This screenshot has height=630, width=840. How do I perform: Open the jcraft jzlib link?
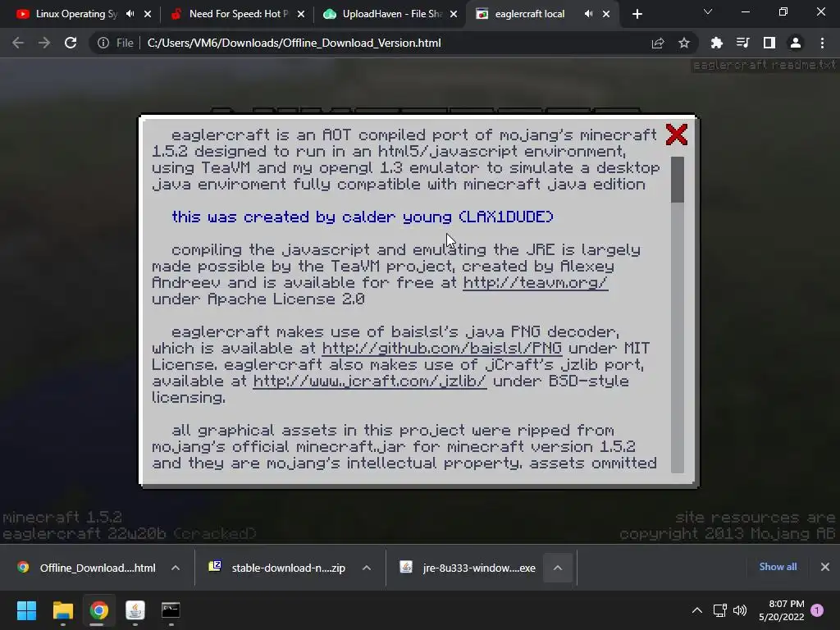coord(370,381)
